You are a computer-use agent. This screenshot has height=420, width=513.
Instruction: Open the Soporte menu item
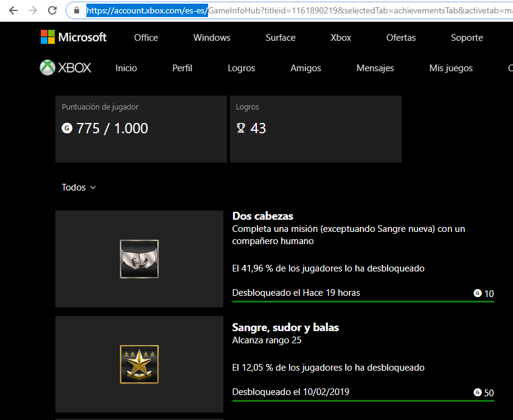467,38
